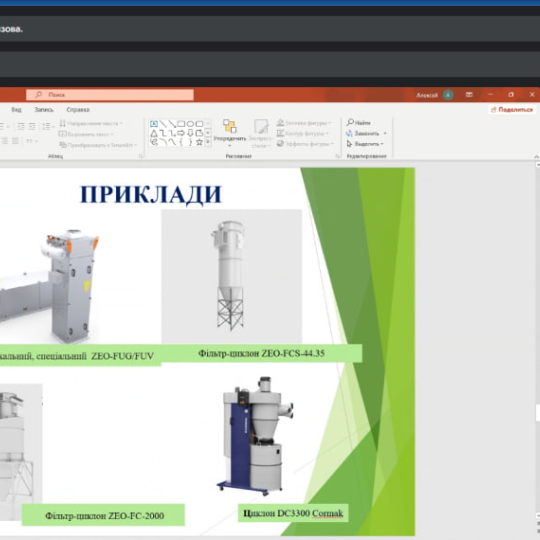Click Преобразовать в SmartArt
This screenshot has height=540, width=540.
pyautogui.click(x=98, y=145)
